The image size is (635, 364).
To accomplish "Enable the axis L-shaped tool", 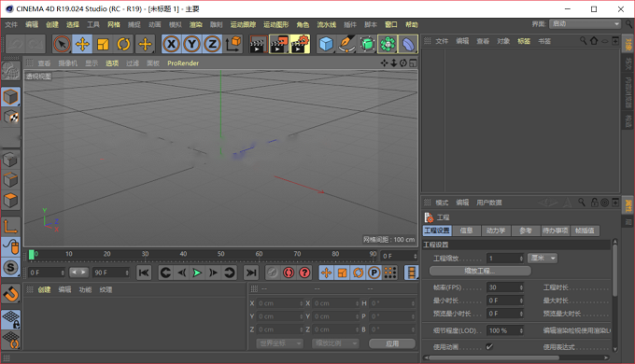I will click(x=10, y=226).
